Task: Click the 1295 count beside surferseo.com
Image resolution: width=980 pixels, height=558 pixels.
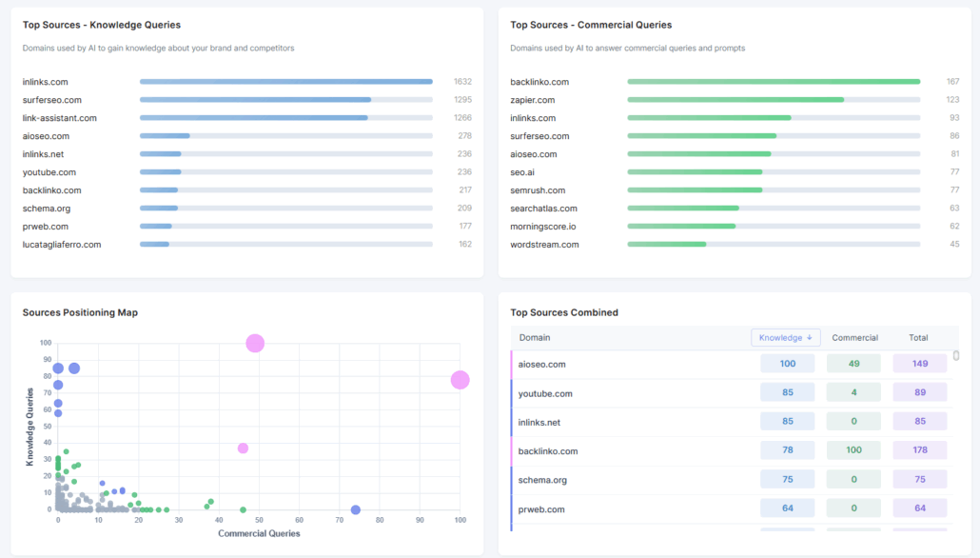Action: pos(462,100)
